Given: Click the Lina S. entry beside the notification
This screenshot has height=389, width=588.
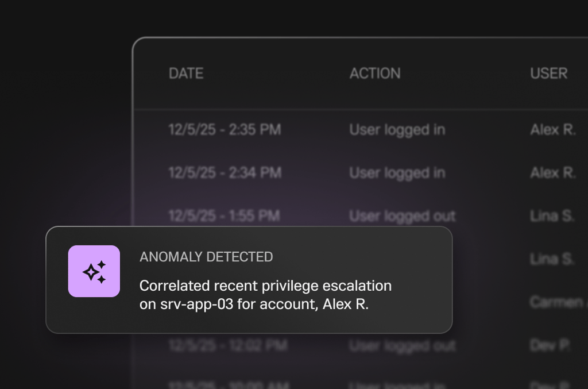Looking at the screenshot, I should pos(552,259).
